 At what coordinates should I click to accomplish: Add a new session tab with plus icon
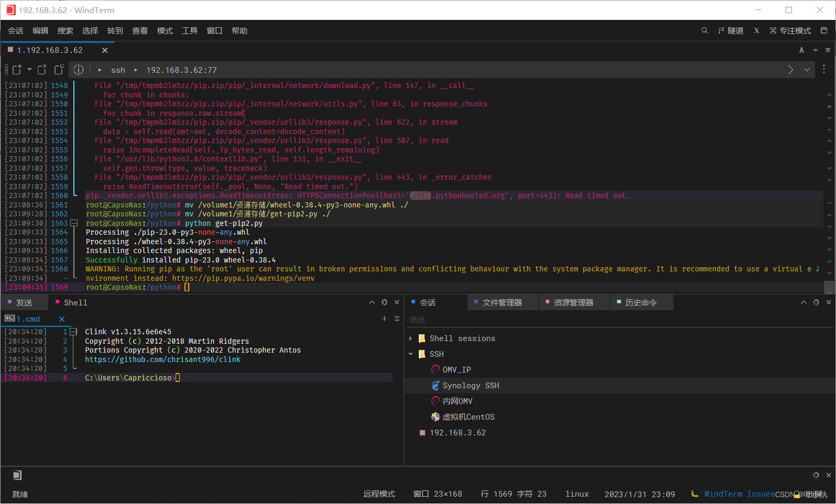[x=816, y=50]
